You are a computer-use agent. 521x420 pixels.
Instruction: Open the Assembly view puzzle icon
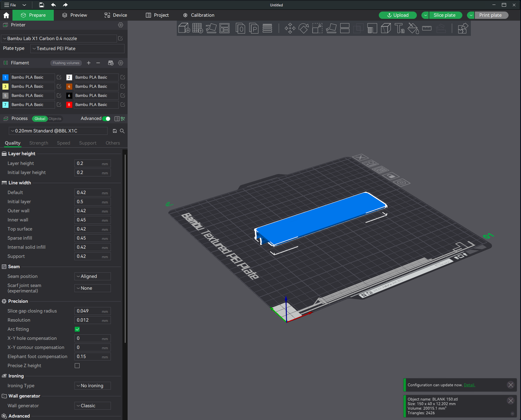coord(463,28)
